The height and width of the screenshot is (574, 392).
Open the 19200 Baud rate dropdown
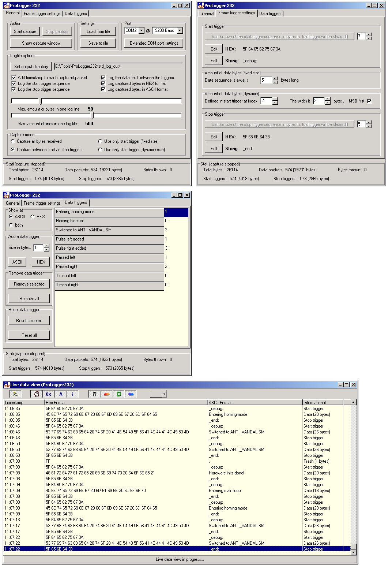[180, 31]
